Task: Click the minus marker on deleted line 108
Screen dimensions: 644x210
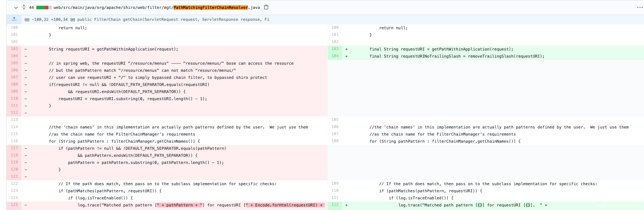Action: (x=26, y=85)
